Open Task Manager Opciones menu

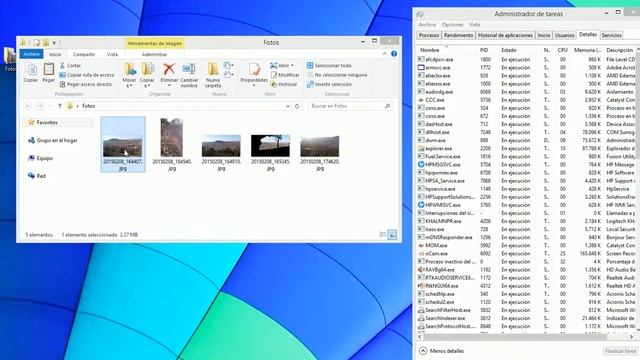(x=452, y=25)
